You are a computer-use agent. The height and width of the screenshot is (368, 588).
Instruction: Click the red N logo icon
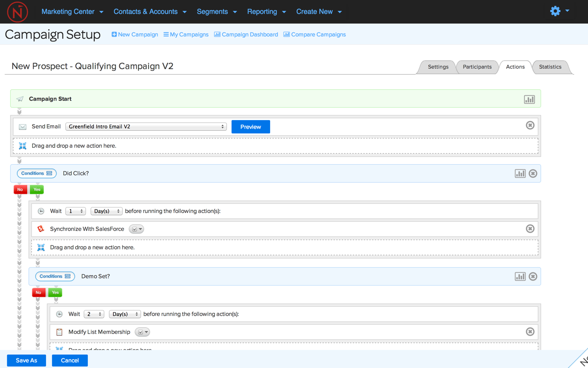[17, 11]
